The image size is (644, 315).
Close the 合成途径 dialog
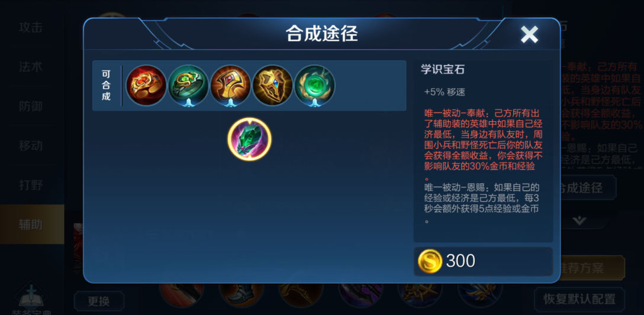529,35
